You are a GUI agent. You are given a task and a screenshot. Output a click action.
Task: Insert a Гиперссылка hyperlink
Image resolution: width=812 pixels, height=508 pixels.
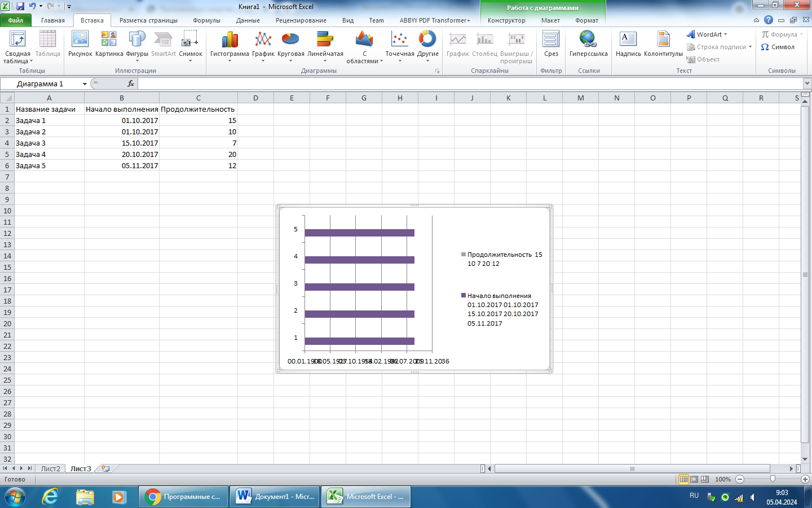pos(588,44)
